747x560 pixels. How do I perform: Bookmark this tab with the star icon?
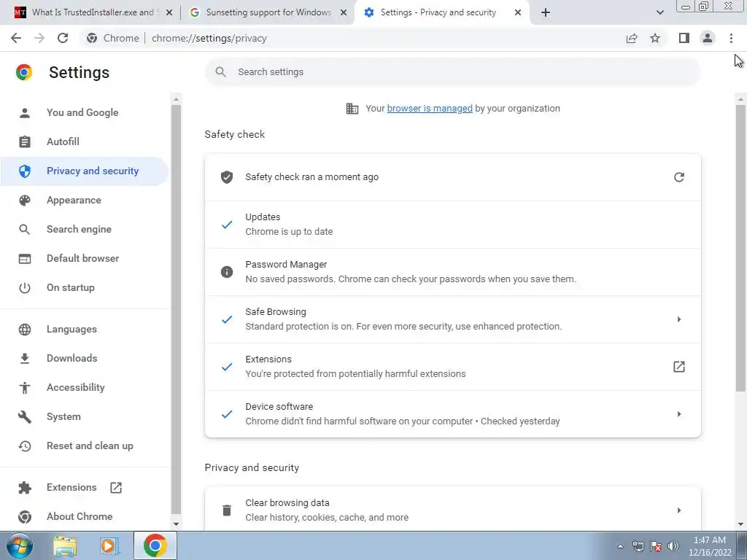click(x=655, y=38)
